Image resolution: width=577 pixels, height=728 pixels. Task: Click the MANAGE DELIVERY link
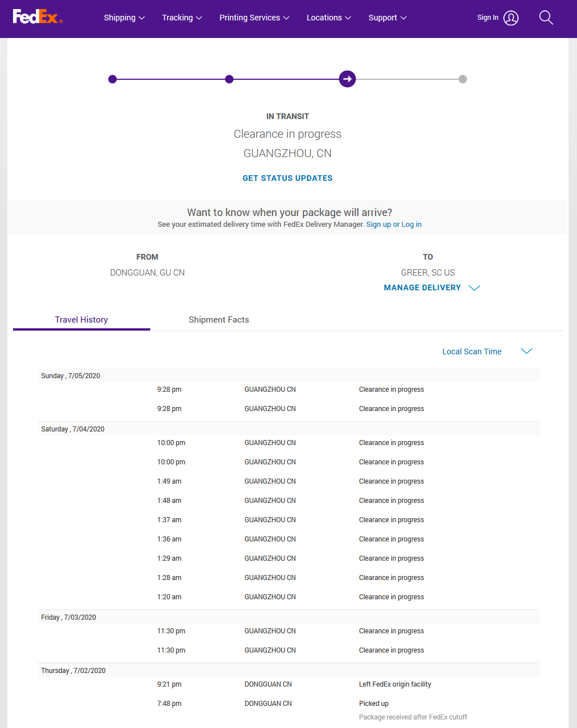(422, 287)
